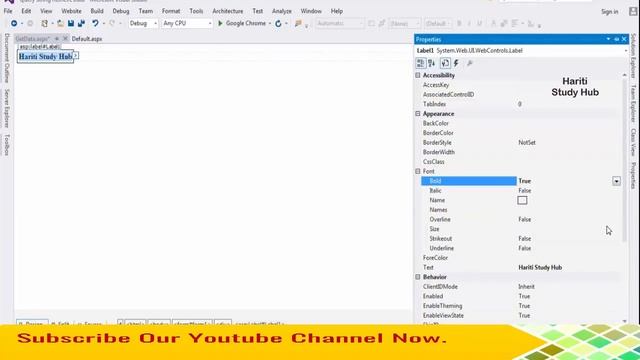Click the comment icon right of the Refresh browser icon

(x=298, y=24)
